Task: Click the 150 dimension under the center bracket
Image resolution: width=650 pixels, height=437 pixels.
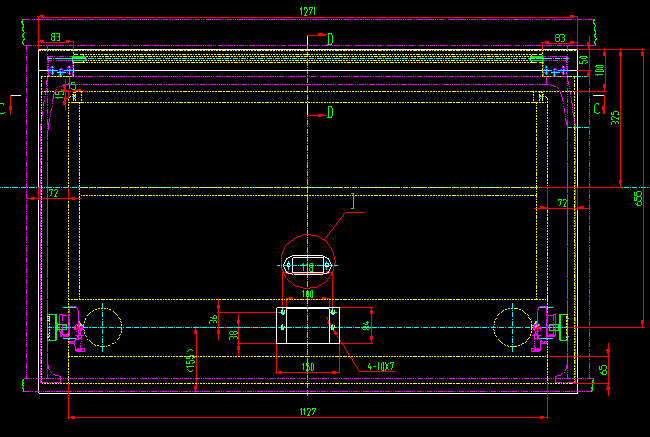Action: click(x=308, y=368)
